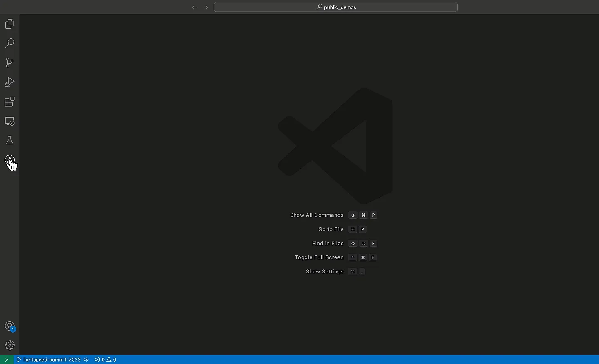599x364 pixels.
Task: Open the Remote Explorer view
Action: point(9,121)
